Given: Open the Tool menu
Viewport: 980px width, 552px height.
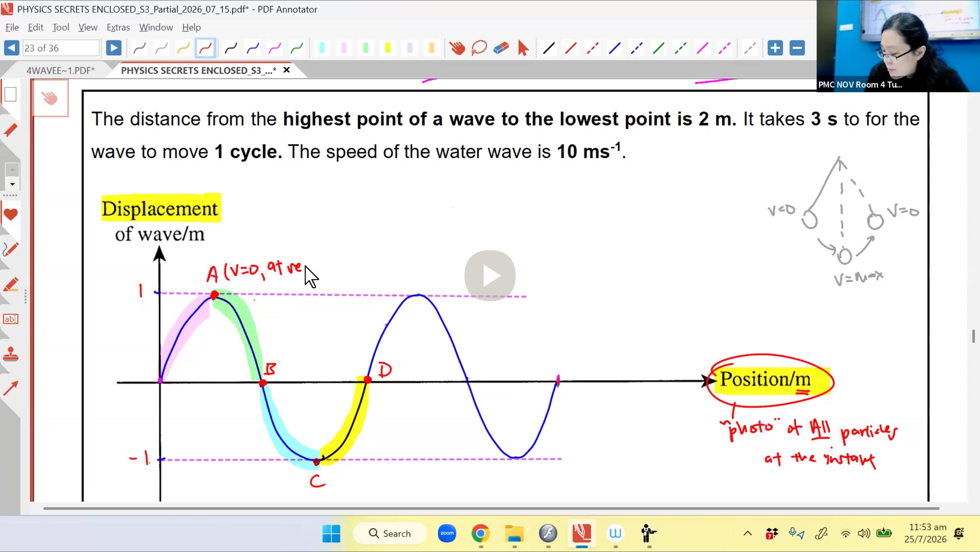Looking at the screenshot, I should point(61,27).
